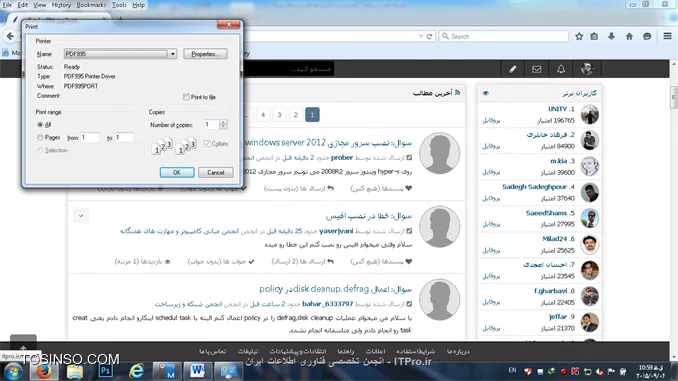The height and width of the screenshot is (381, 678).
Task: Open the Help menu
Action: point(138,5)
